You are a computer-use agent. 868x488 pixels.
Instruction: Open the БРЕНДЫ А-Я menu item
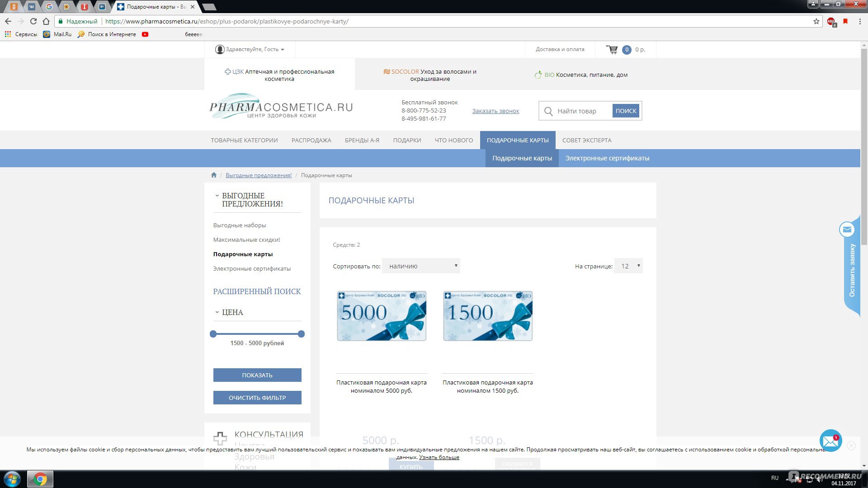[x=362, y=140]
